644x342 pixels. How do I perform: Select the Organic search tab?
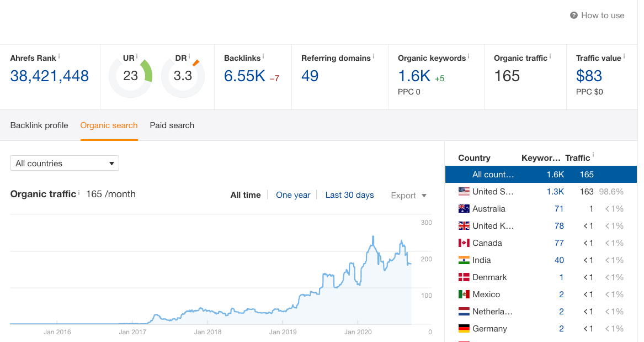pyautogui.click(x=109, y=125)
